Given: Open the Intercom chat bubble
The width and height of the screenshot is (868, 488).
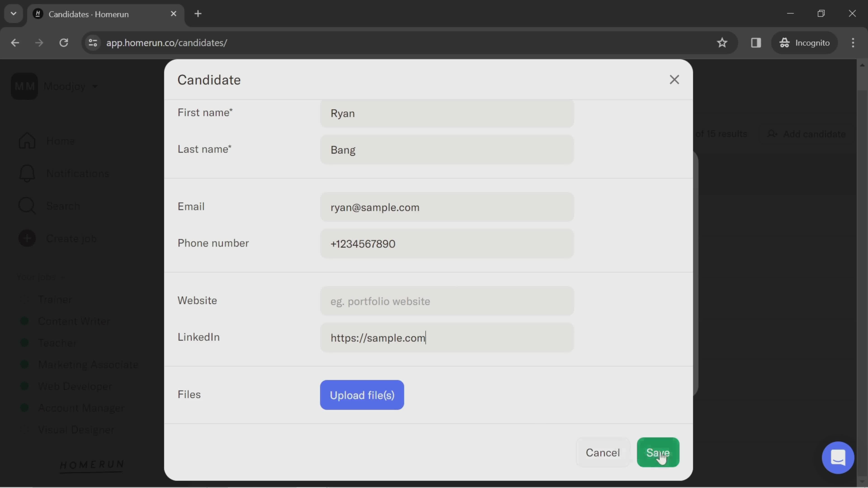Looking at the screenshot, I should coord(838,457).
